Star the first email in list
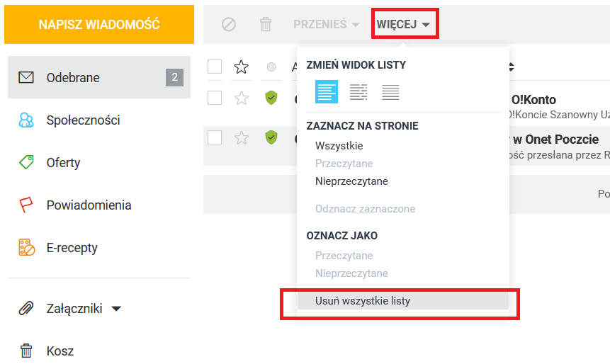 [x=242, y=98]
